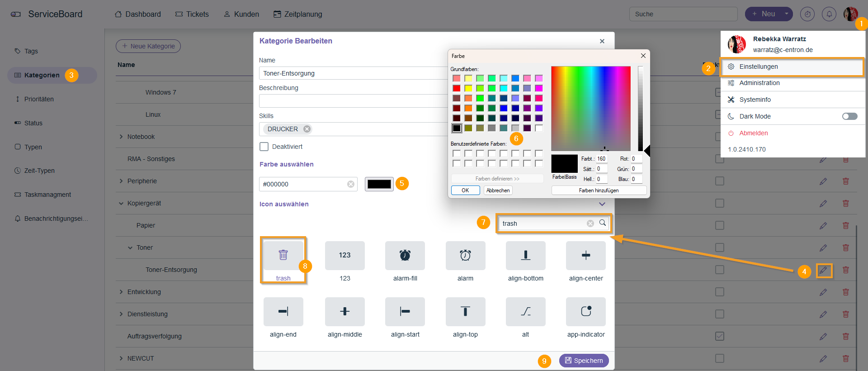Choose the alarm-fill icon

click(x=405, y=256)
